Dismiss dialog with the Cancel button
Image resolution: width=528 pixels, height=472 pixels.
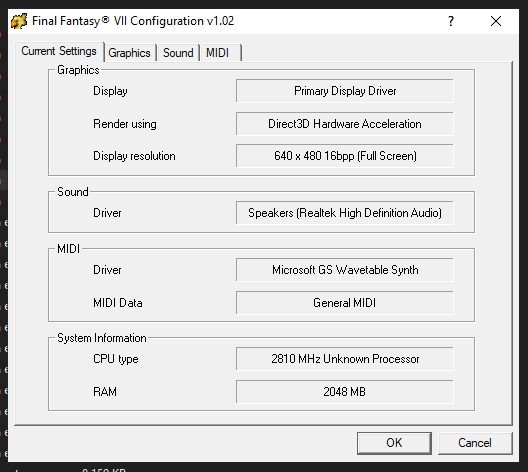tap(475, 443)
